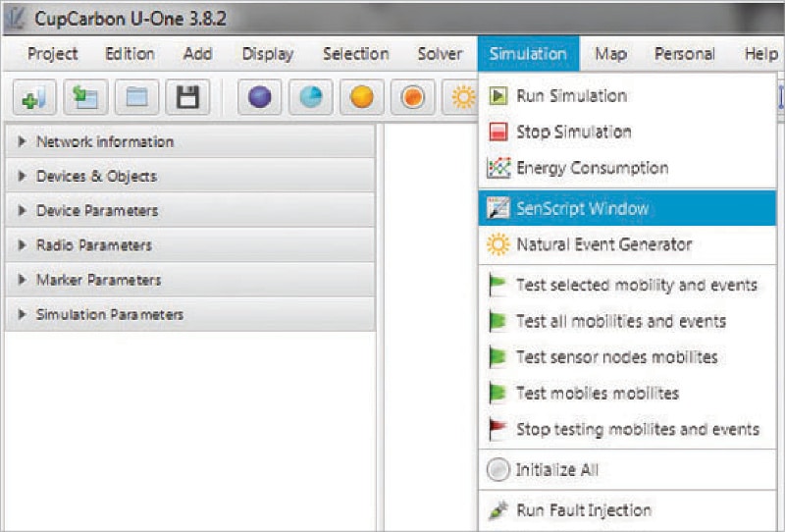Click the ringed orange sphere toolbar icon
This screenshot has height=532, width=785.
[x=412, y=96]
